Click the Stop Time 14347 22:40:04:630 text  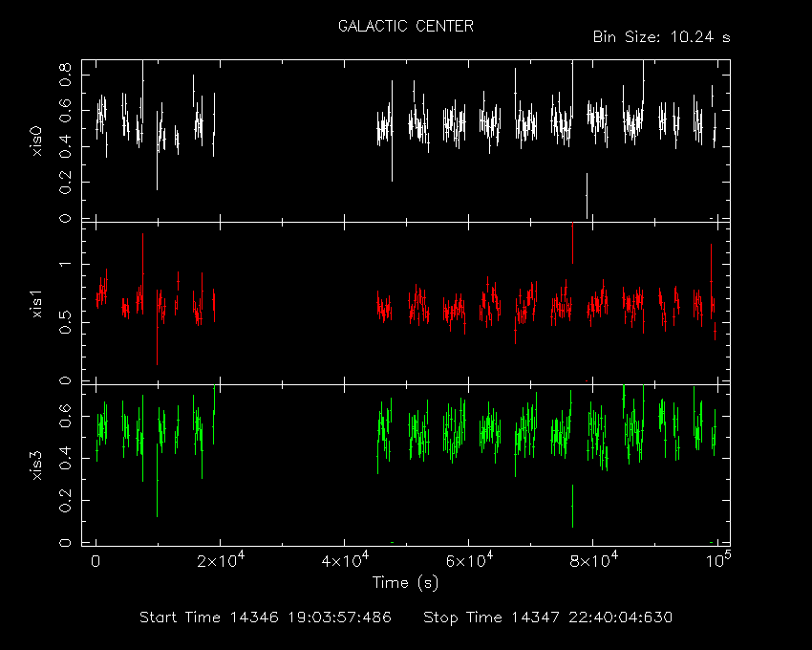548,617
